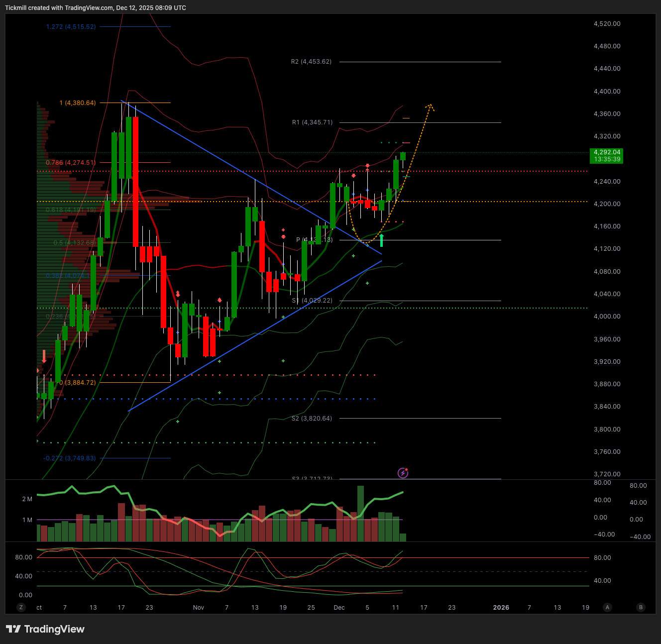The width and height of the screenshot is (661, 644).
Task: Click the 2026 marker on the time axis
Action: 501,607
